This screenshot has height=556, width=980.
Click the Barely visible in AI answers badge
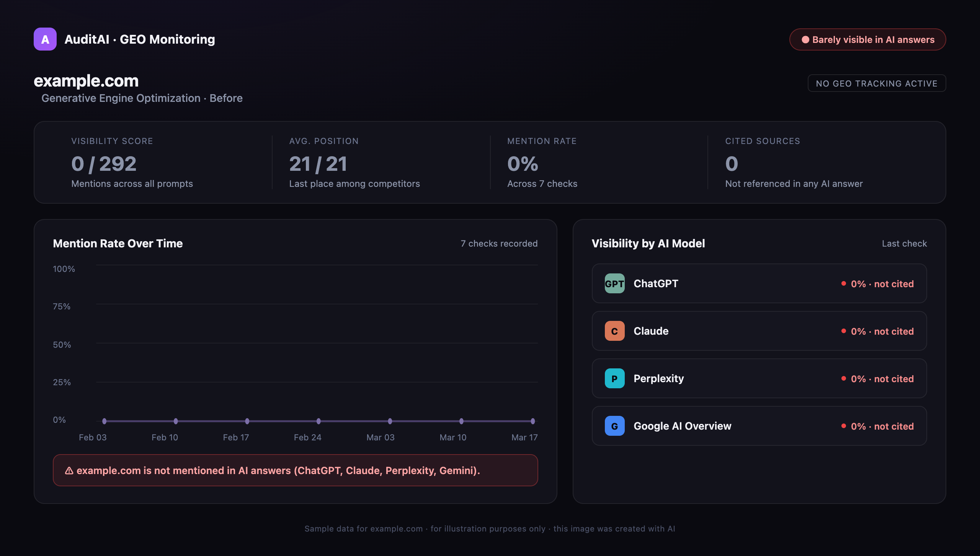(867, 39)
